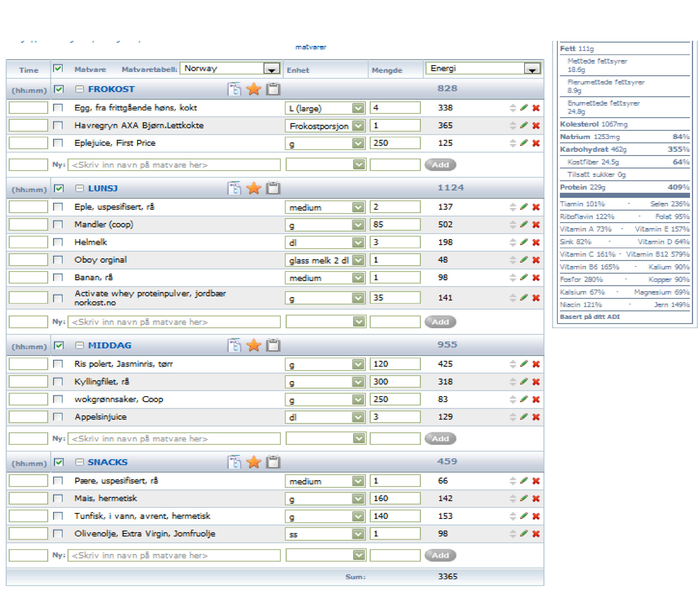Click the new food name field under FROKOST
Viewport: 700px width, 590px height.
pos(174,165)
